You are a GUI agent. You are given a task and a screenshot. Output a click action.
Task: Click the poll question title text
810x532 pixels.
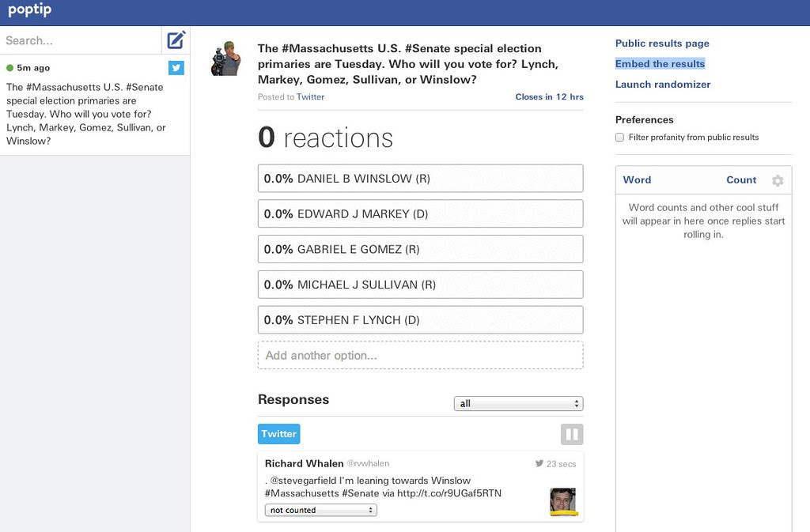click(x=408, y=64)
